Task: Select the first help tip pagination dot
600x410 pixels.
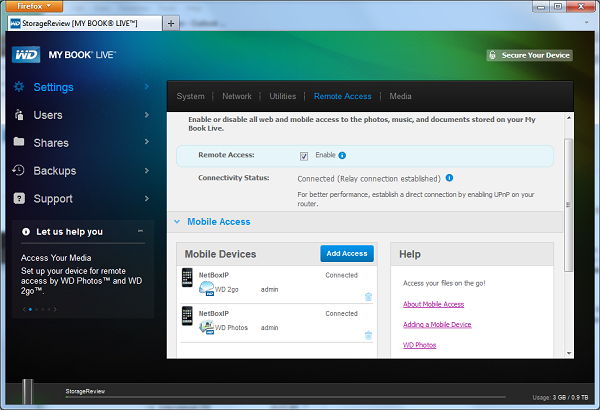Action: point(30,309)
